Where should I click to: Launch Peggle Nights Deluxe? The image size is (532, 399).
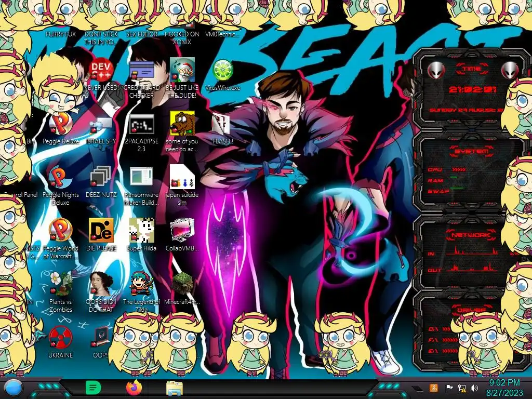click(61, 177)
